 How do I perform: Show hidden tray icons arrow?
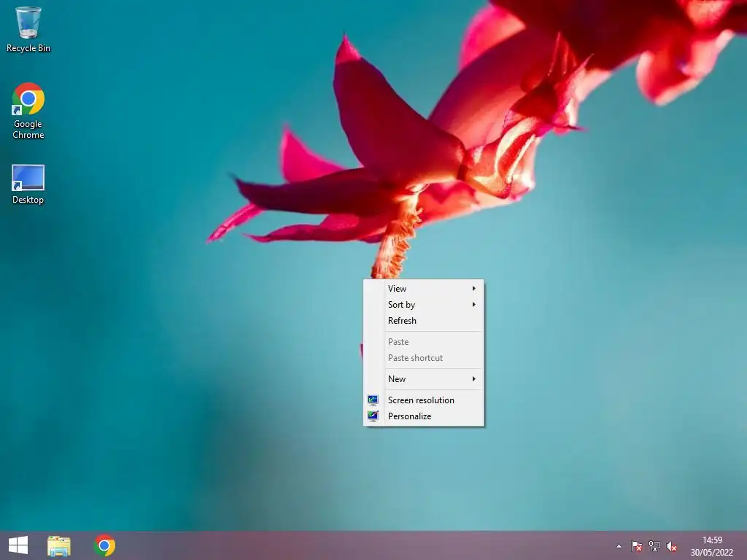(x=619, y=546)
